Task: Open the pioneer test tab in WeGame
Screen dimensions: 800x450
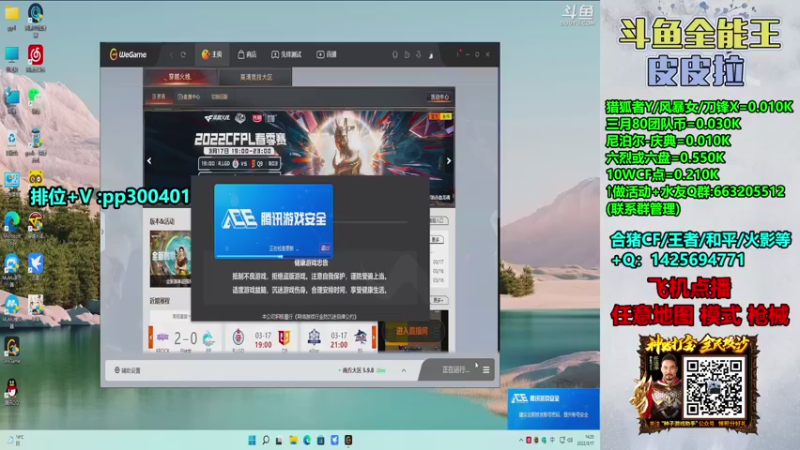Action: (286, 55)
